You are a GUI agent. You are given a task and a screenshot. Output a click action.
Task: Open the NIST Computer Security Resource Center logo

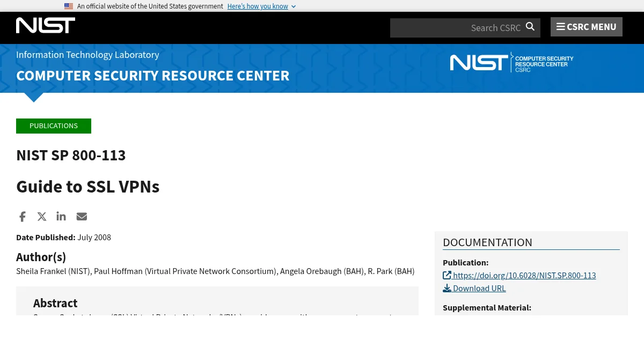pyautogui.click(x=511, y=63)
